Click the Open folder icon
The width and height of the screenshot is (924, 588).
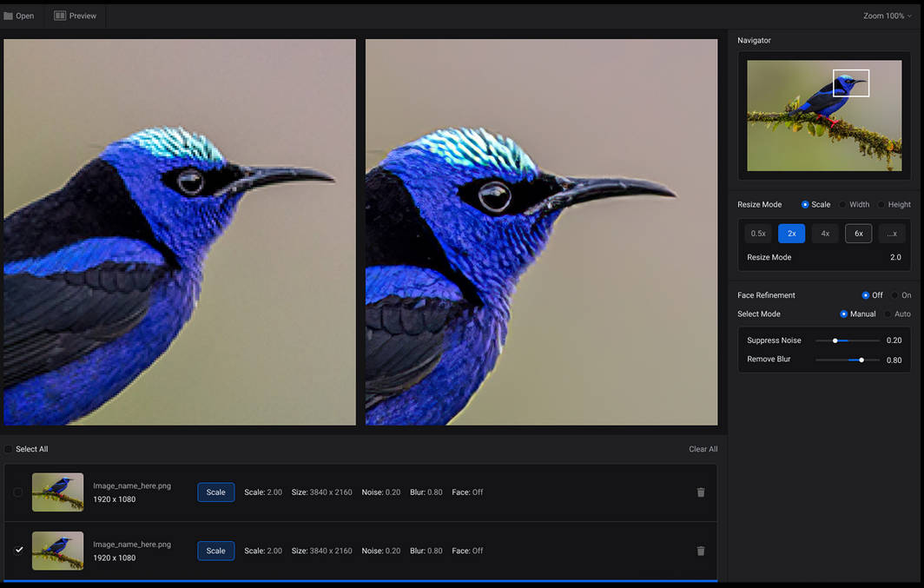tap(9, 16)
